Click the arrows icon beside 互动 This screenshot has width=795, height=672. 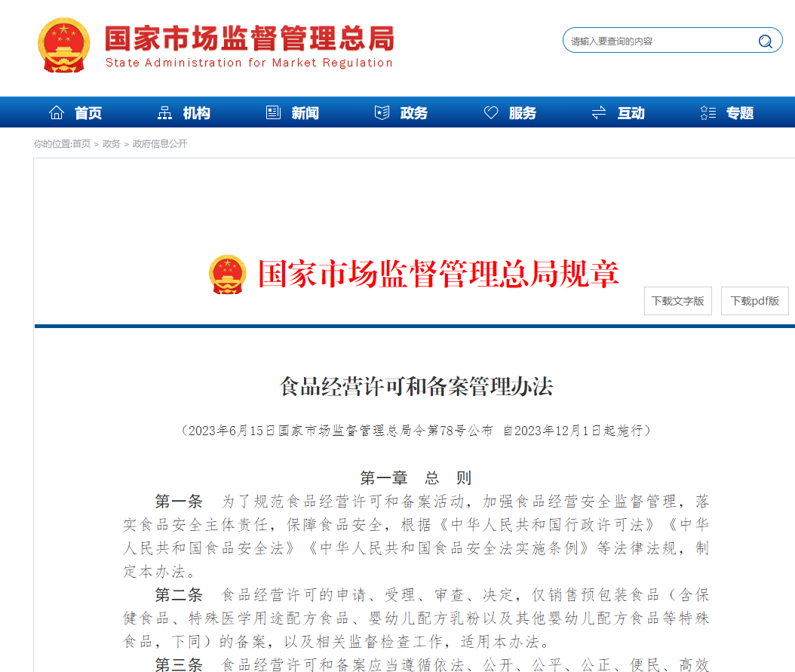pyautogui.click(x=599, y=113)
